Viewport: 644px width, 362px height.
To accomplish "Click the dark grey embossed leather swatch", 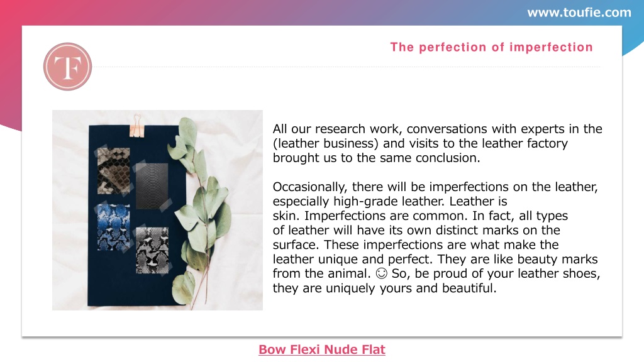I will tap(152, 186).
